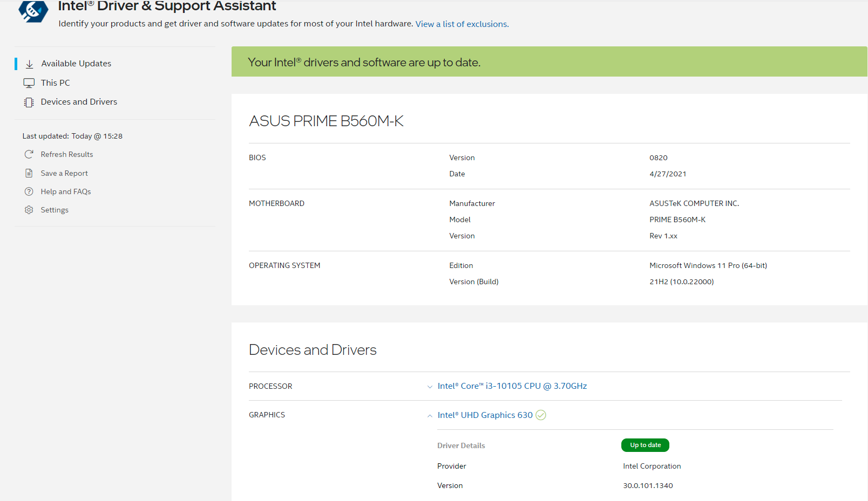Click the 'Last updated: Today @ 15:28' text

(x=72, y=136)
